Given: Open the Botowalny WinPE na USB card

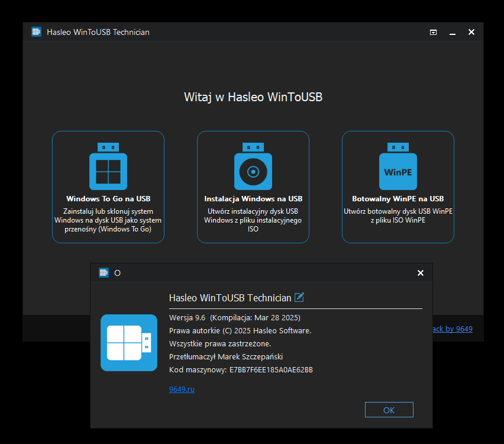Looking at the screenshot, I should click(398, 187).
